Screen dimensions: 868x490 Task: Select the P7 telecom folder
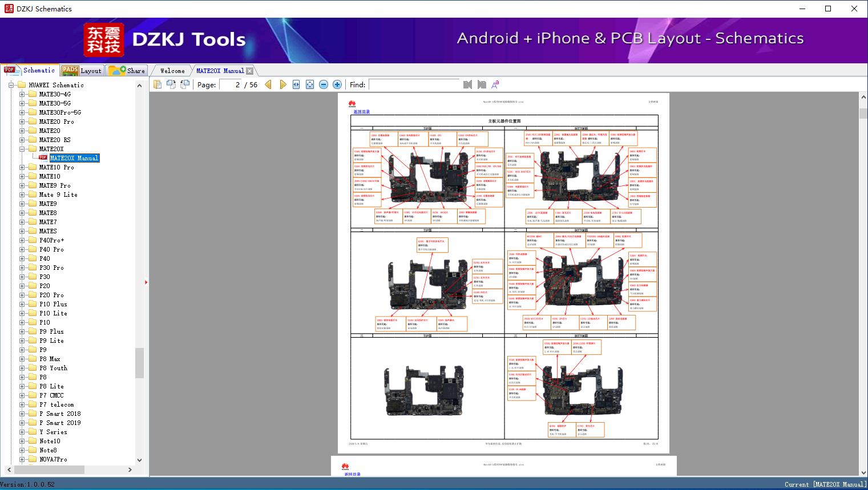[x=56, y=404]
